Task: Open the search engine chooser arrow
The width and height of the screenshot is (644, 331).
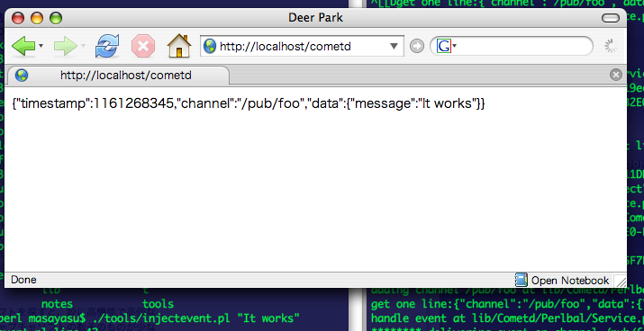Action: (455, 46)
